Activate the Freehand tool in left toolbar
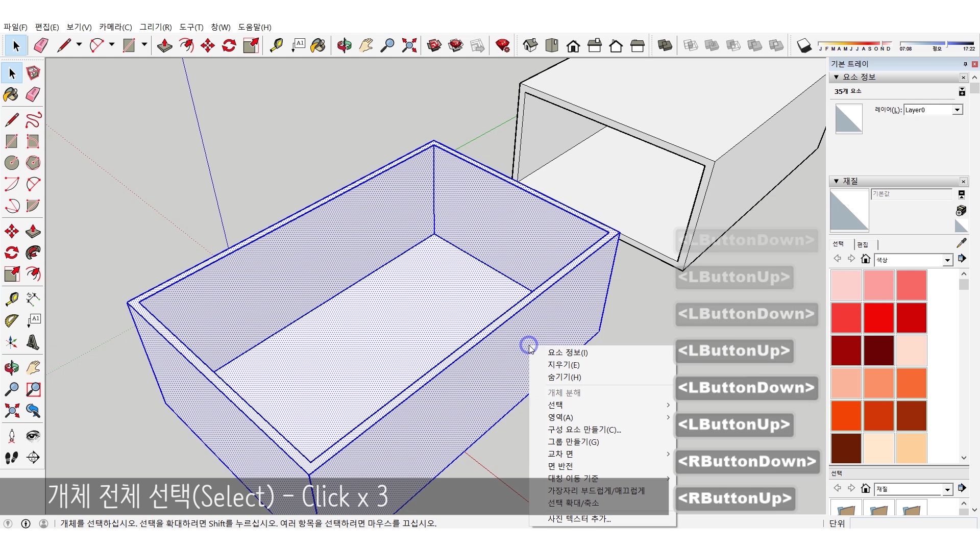 (33, 120)
